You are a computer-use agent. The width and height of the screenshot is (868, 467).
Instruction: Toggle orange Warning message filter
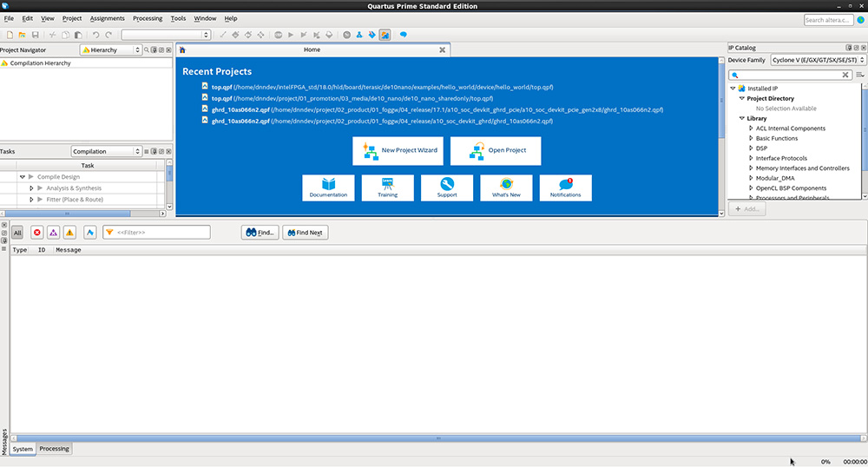pyautogui.click(x=69, y=233)
